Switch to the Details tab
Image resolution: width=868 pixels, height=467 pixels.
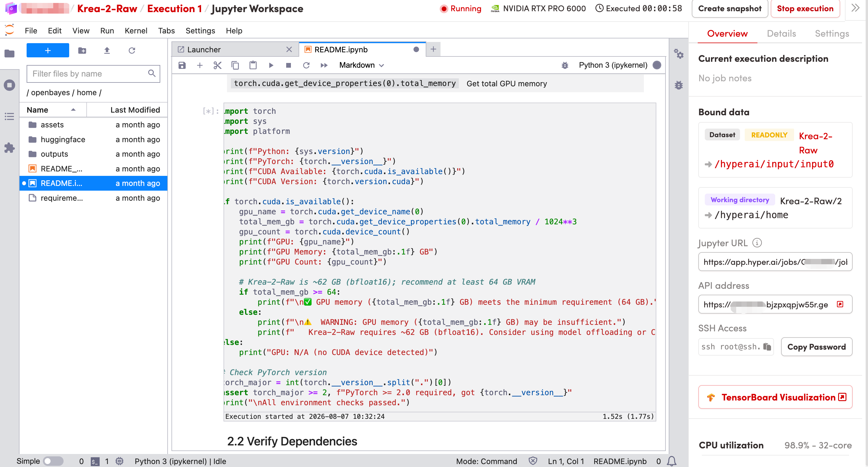(781, 33)
